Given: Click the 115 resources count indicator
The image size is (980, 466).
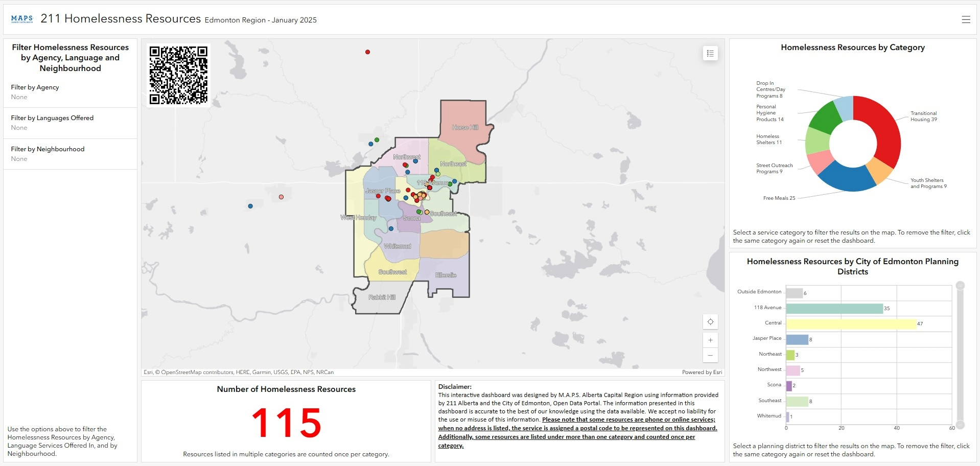Looking at the screenshot, I should (x=286, y=423).
